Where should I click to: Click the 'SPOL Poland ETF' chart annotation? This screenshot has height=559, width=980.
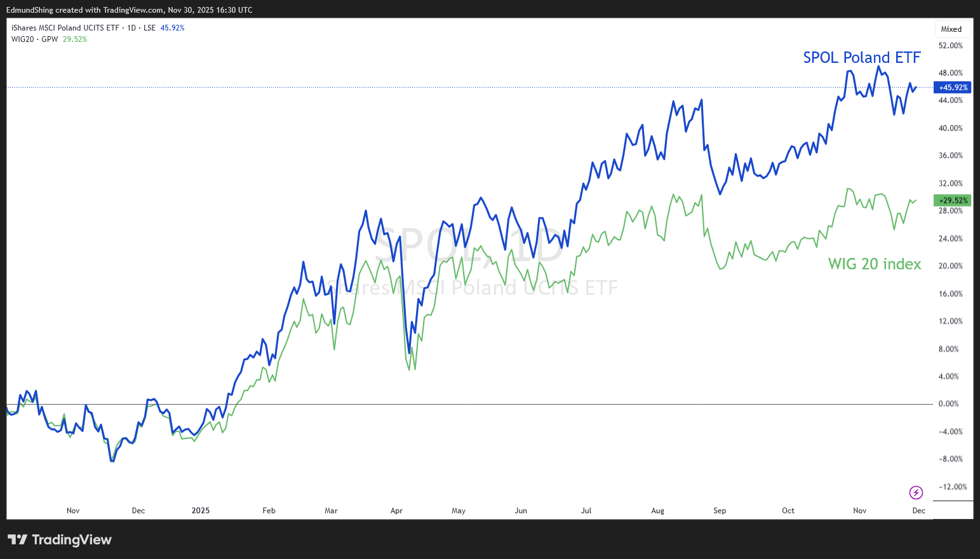click(862, 58)
